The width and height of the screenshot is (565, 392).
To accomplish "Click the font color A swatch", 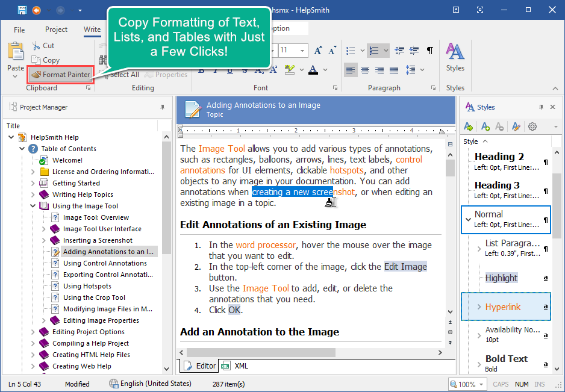I will (313, 69).
